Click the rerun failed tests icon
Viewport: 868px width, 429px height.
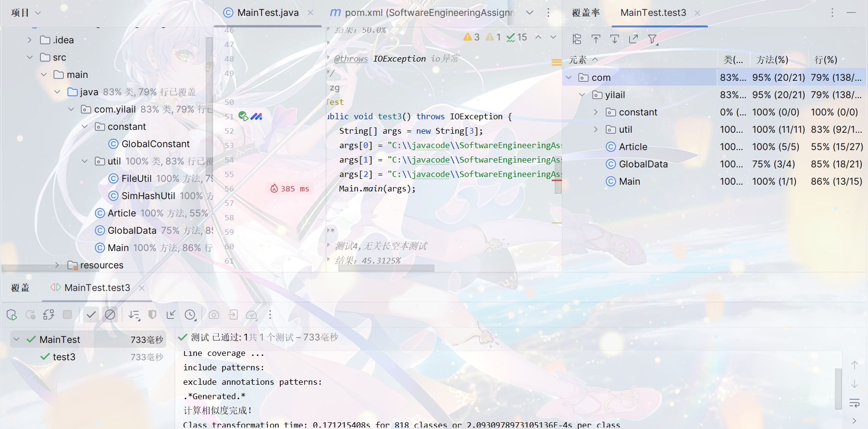tap(30, 315)
